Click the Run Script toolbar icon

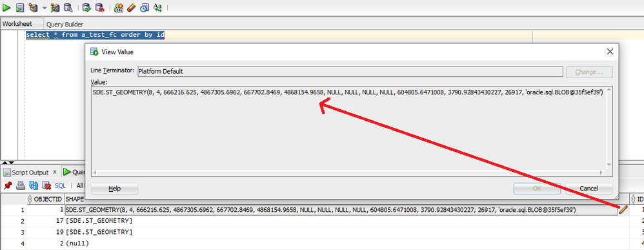click(20, 7)
